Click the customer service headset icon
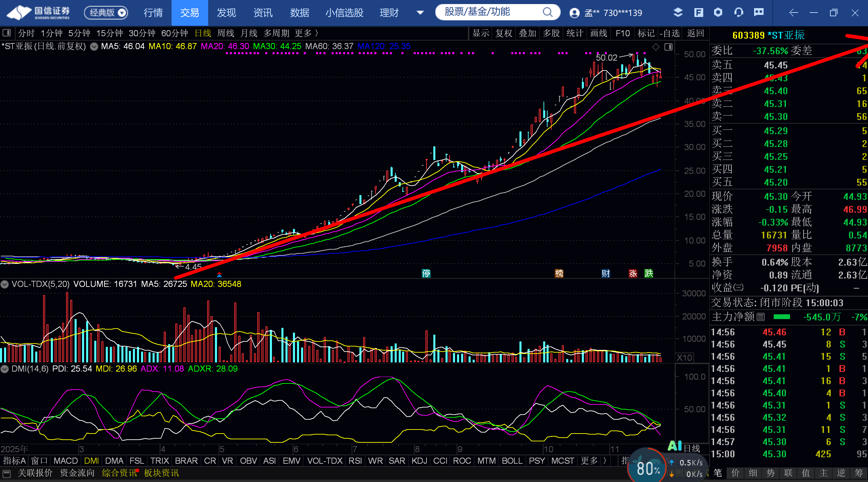The width and height of the screenshot is (868, 482). point(738,13)
